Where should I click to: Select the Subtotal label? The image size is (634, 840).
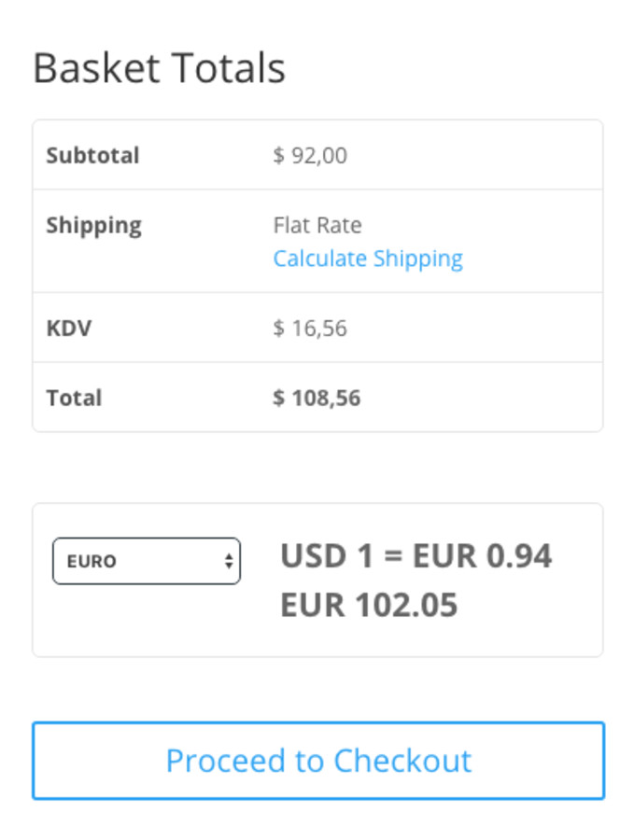click(92, 155)
